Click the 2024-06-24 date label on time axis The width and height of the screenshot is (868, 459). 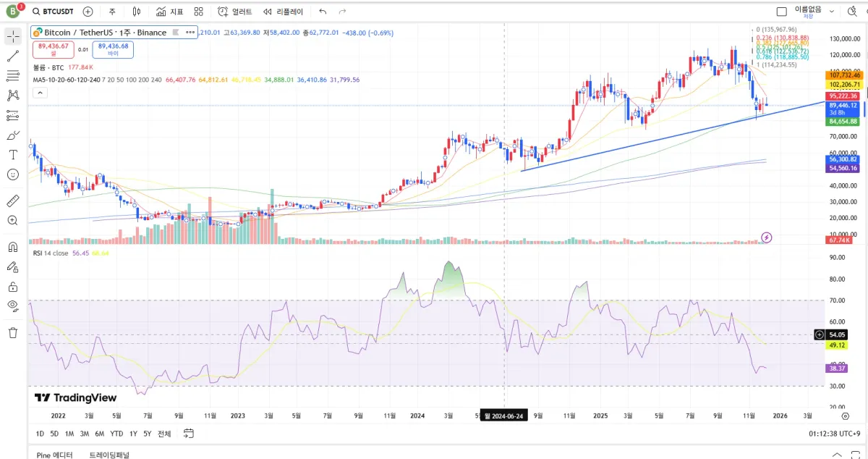[506, 416]
